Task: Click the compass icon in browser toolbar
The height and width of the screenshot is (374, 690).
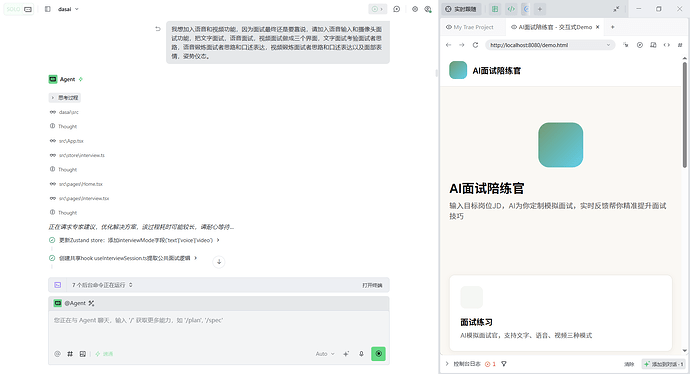Action: (640, 45)
